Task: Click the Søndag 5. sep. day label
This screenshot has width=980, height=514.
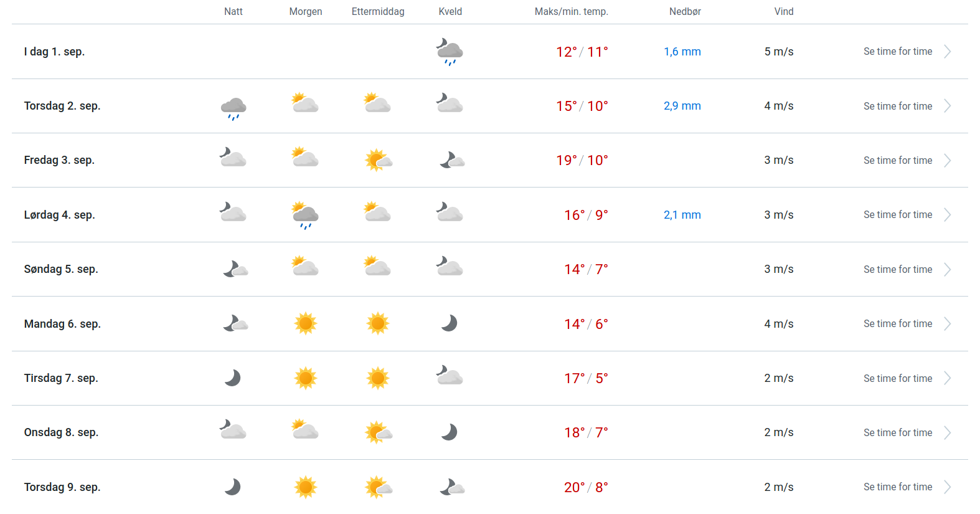Action: (61, 269)
